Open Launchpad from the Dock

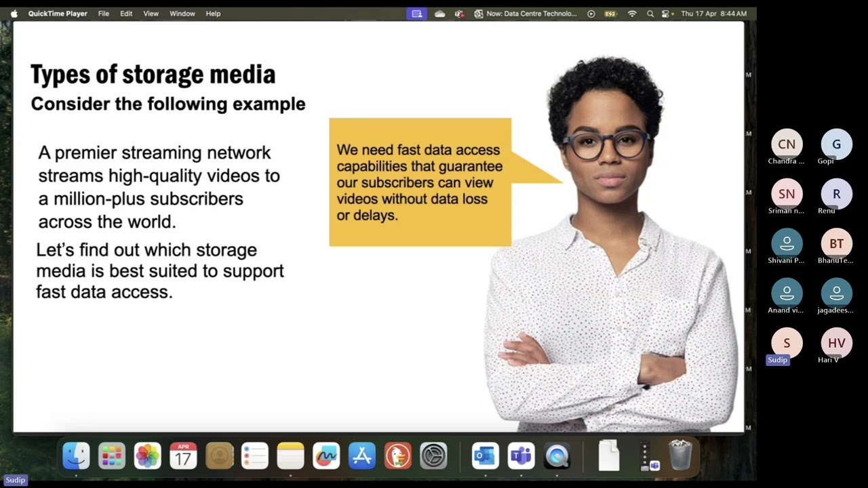pyautogui.click(x=112, y=455)
